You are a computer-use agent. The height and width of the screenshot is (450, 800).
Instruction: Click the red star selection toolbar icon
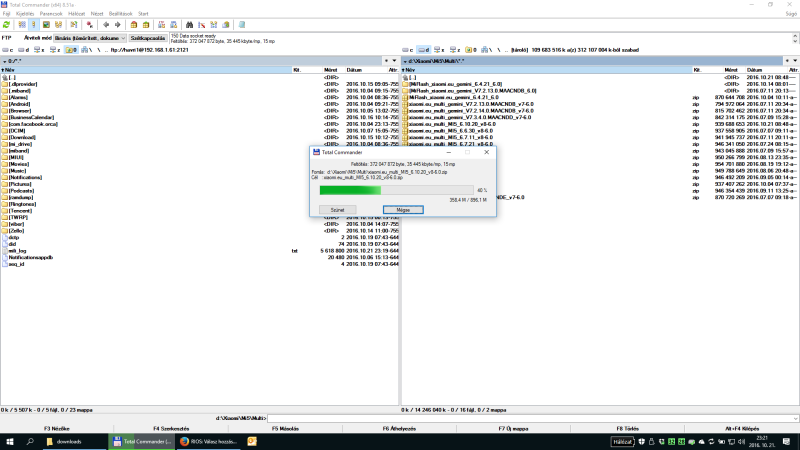pyautogui.click(x=90, y=24)
